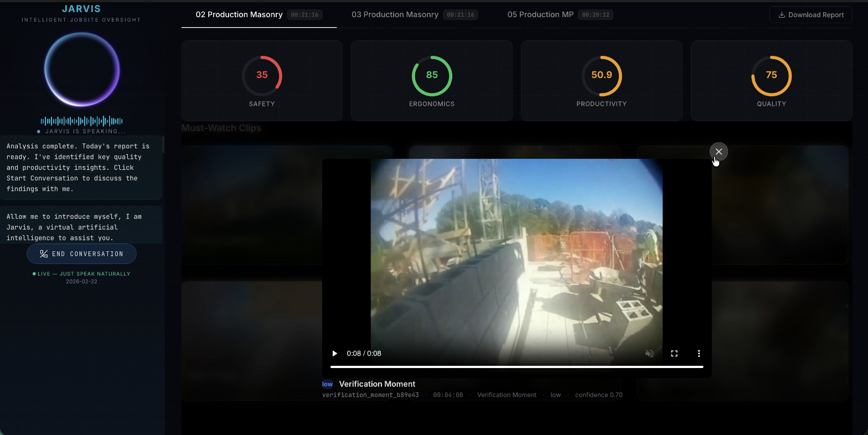868x435 pixels.
Task: Play the Verification Moment video
Action: pos(334,354)
